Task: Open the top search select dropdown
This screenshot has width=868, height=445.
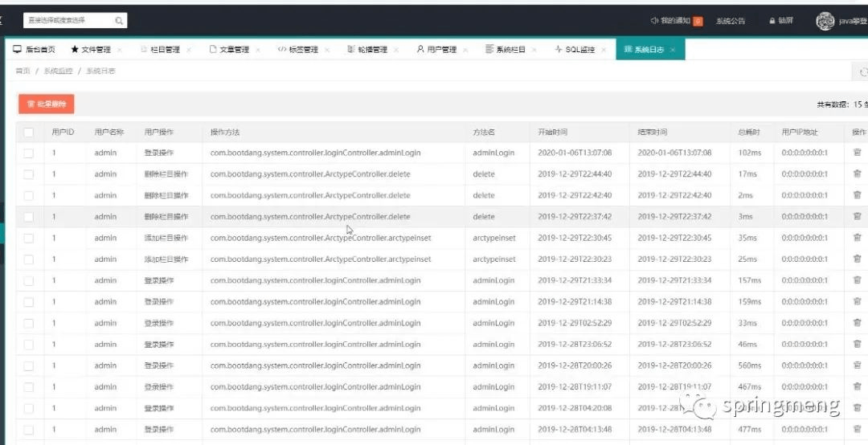Action: pyautogui.click(x=76, y=20)
